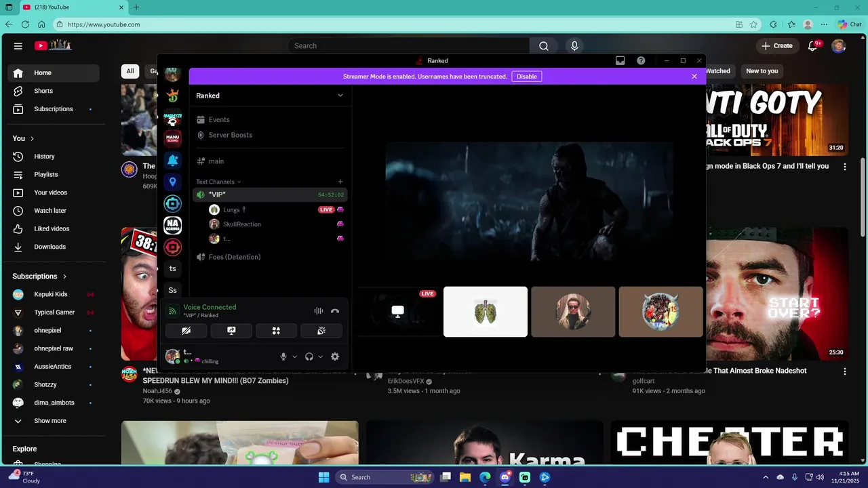Dismiss Streamer Mode banner with X

coord(694,77)
